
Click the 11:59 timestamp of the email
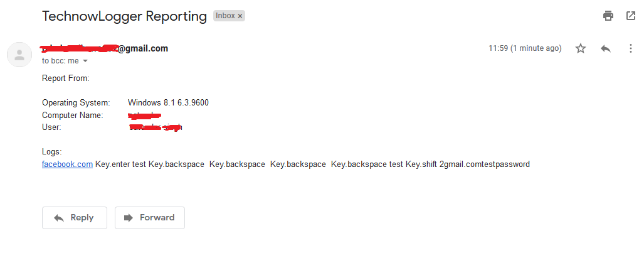pyautogui.click(x=525, y=48)
